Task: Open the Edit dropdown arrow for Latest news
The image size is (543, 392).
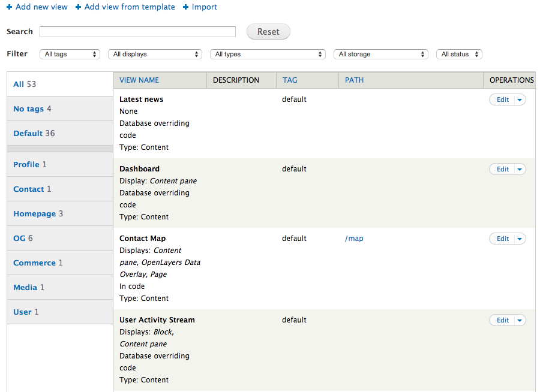Action: click(520, 99)
